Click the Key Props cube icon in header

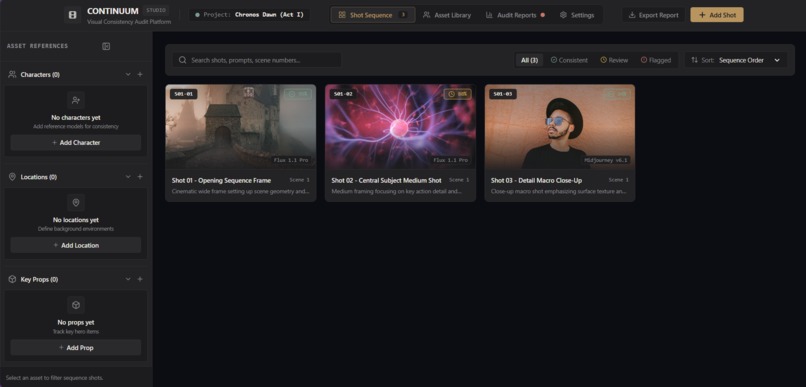(12, 279)
